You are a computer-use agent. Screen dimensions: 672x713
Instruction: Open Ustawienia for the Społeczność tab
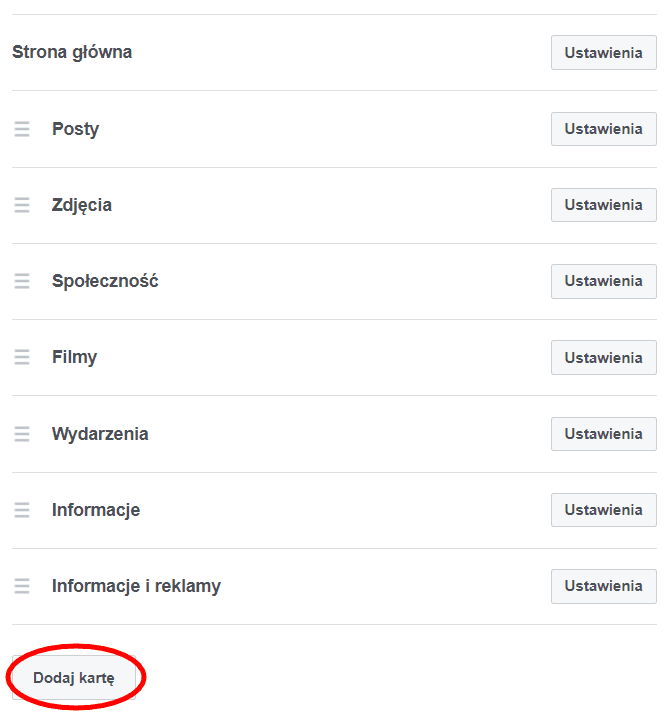pos(603,281)
